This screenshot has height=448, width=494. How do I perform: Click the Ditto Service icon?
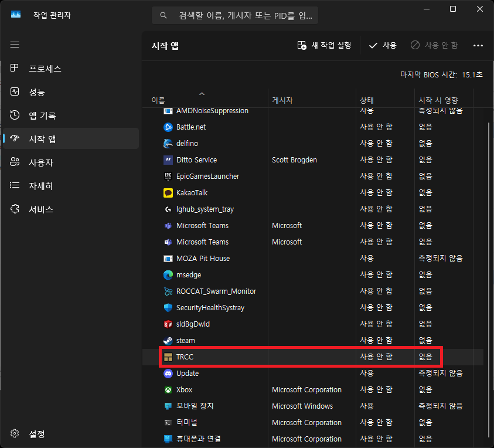168,160
